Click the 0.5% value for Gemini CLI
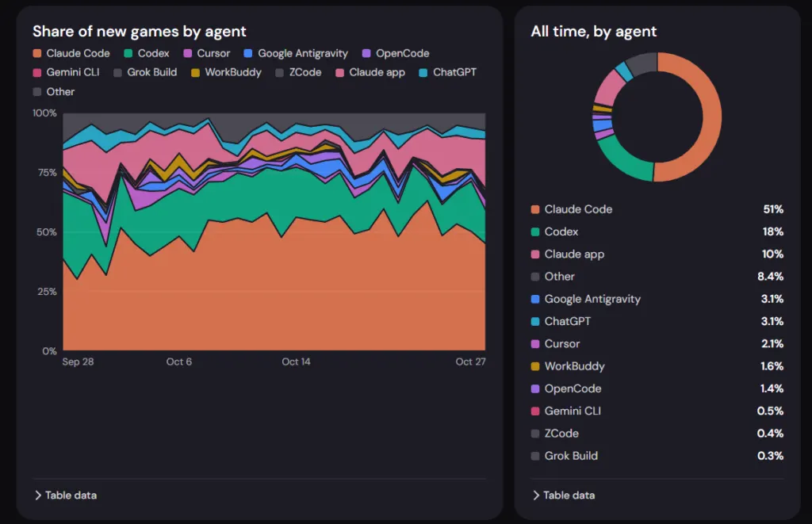This screenshot has height=524, width=812. pos(771,411)
